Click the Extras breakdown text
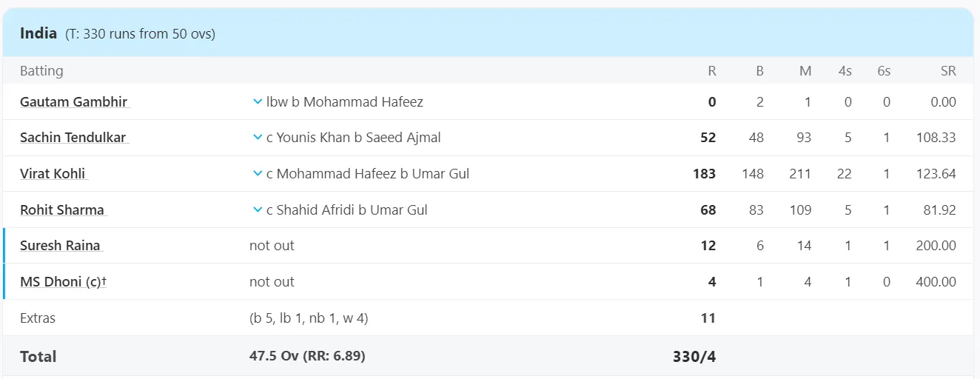The height and width of the screenshot is (379, 980). pyautogui.click(x=309, y=318)
